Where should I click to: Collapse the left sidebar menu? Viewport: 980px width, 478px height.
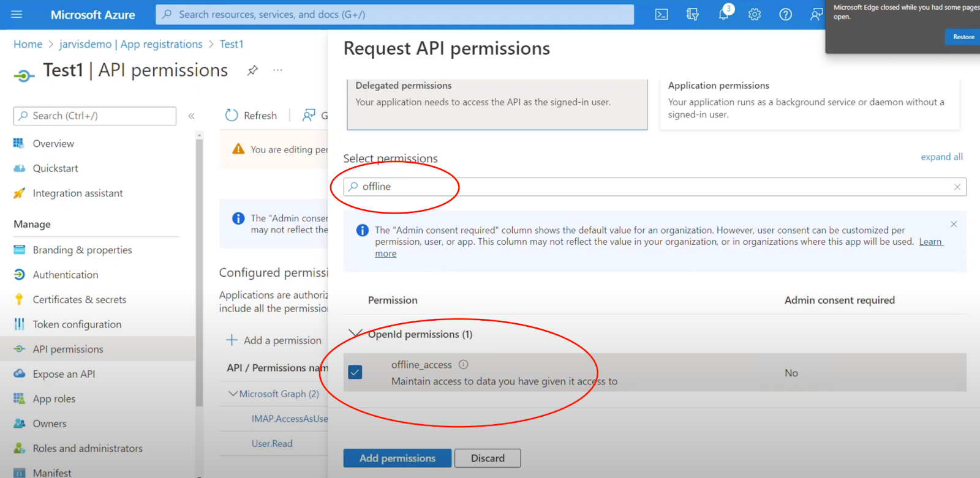(191, 116)
